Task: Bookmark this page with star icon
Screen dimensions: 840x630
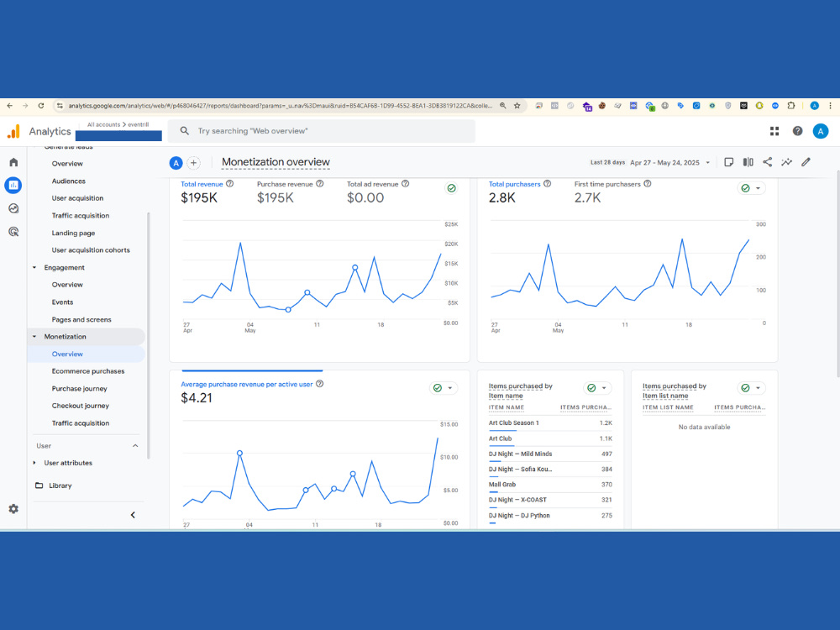Action: click(x=517, y=106)
